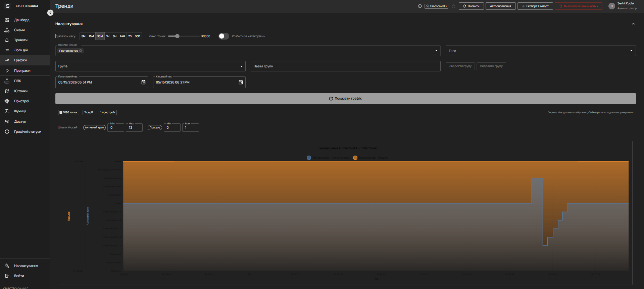The height and width of the screenshot is (289, 644).
Task: Open the calendar icon for Початковий час
Action: (x=143, y=82)
